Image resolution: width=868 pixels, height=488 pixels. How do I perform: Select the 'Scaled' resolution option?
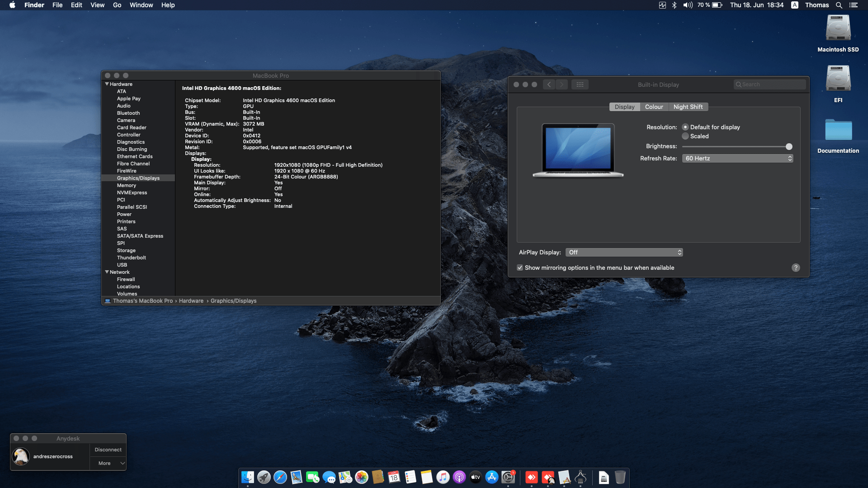click(x=685, y=136)
